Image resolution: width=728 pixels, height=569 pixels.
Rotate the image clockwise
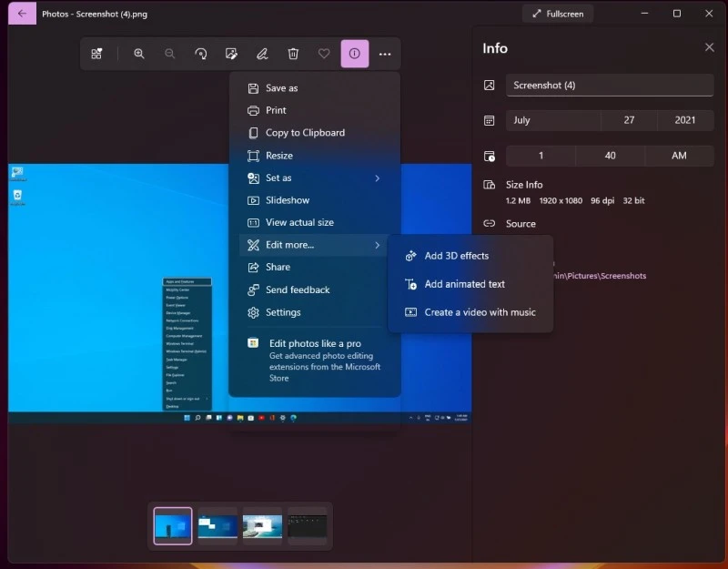200,54
